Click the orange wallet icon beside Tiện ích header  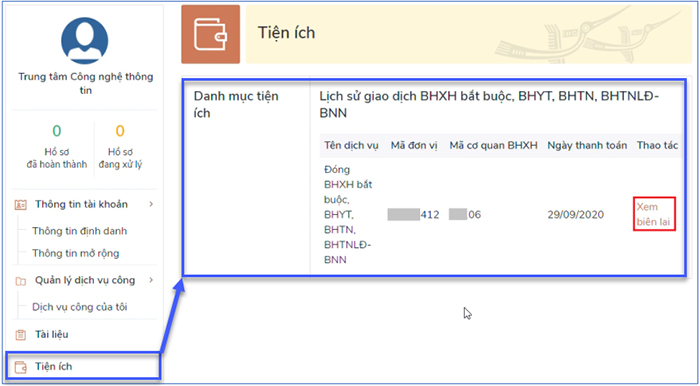[211, 34]
